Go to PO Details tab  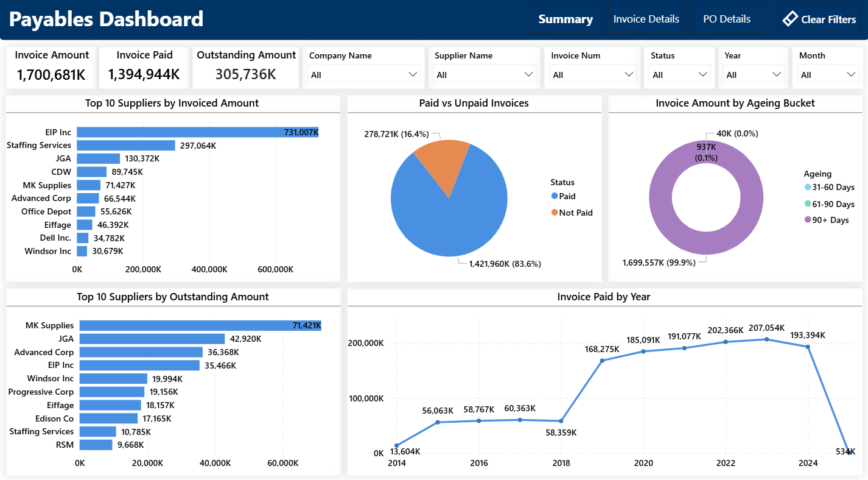727,19
